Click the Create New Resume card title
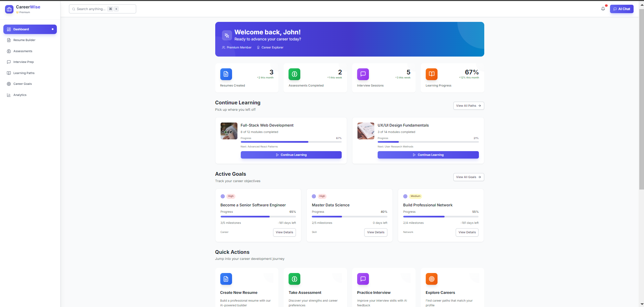This screenshot has height=307, width=644. click(239, 293)
